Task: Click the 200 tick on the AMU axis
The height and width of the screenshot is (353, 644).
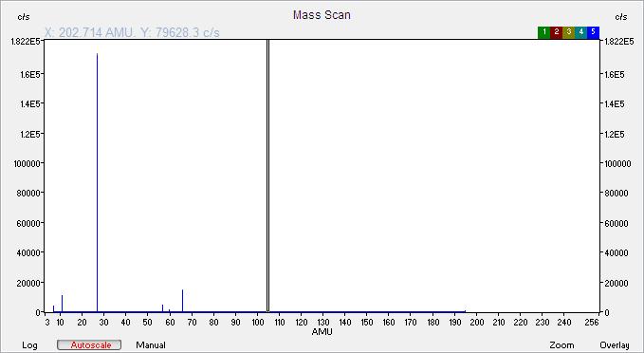Action: (x=476, y=323)
